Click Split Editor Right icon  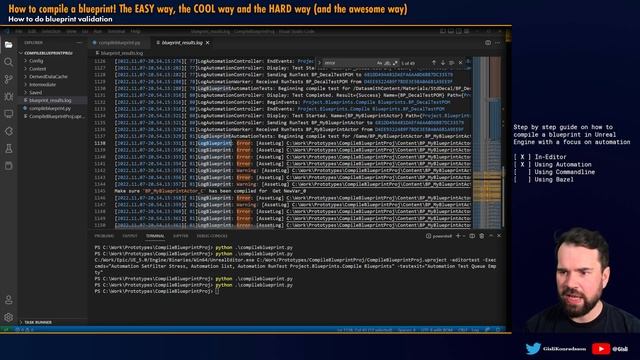click(488, 42)
